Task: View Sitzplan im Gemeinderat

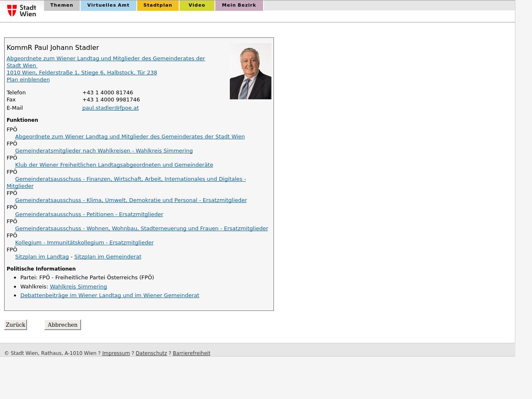Action: coord(107,257)
